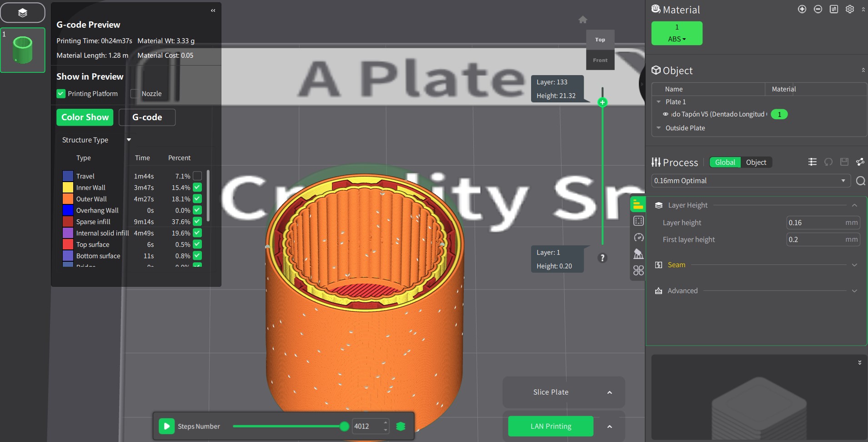Switch Process to the Object tab
The width and height of the screenshot is (868, 442).
pos(756,163)
